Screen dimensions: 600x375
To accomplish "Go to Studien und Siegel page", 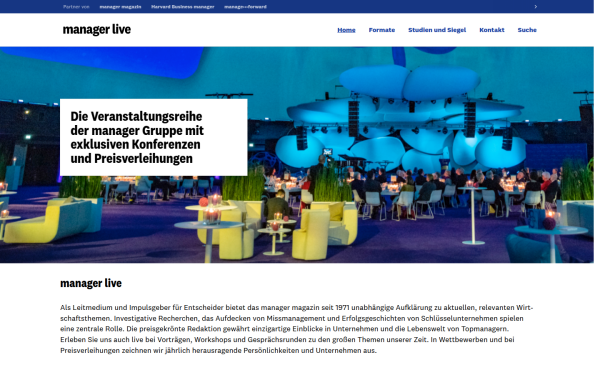I will pos(437,30).
